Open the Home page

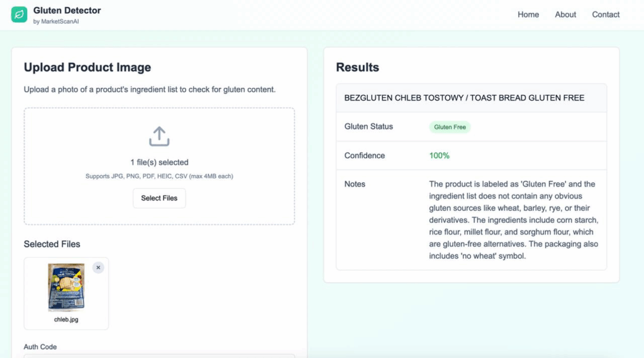pyautogui.click(x=528, y=14)
